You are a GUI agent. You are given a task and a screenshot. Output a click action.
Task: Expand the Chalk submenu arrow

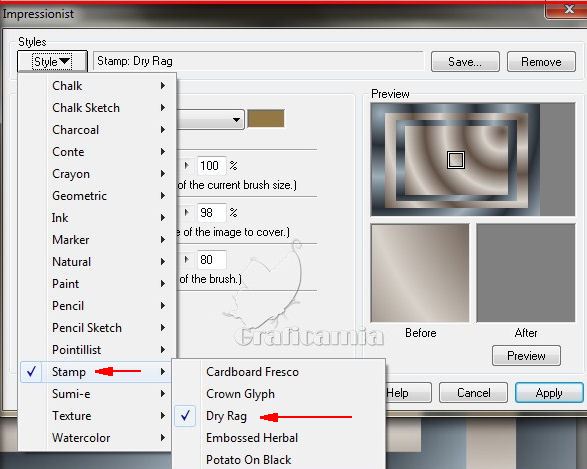[x=163, y=86]
